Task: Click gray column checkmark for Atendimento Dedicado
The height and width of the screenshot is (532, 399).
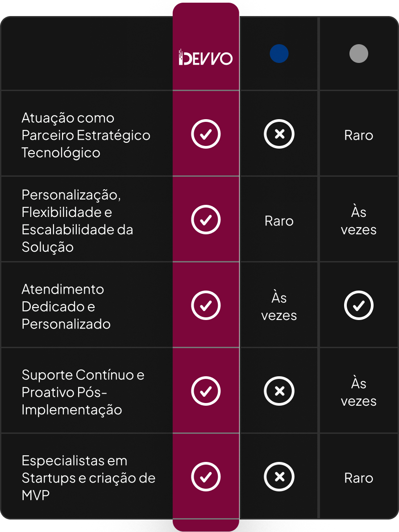Action: point(359,305)
